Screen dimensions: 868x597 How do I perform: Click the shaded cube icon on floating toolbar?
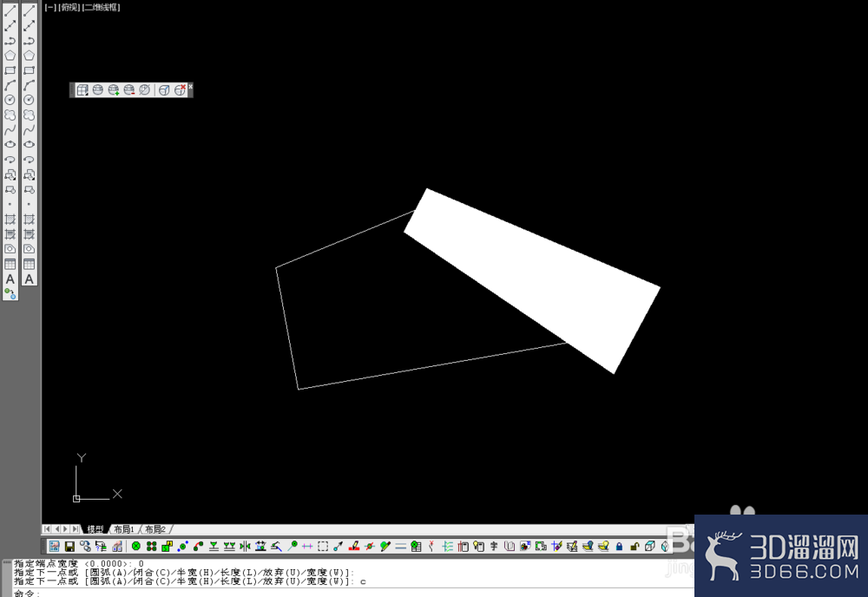(164, 90)
